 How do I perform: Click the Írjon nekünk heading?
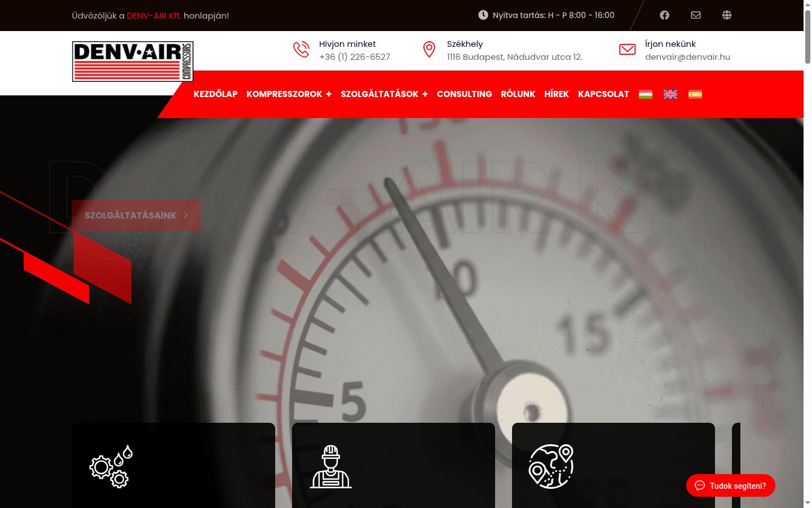[670, 44]
